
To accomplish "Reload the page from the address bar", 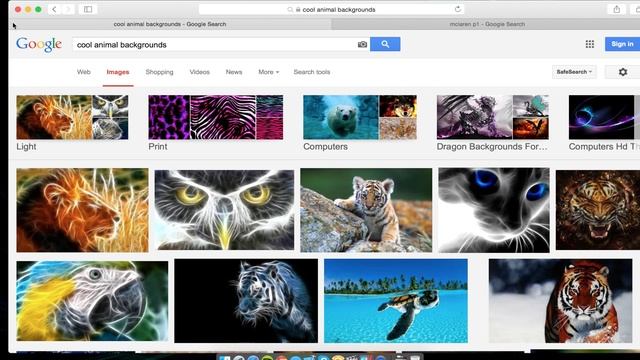I will 458,9.
